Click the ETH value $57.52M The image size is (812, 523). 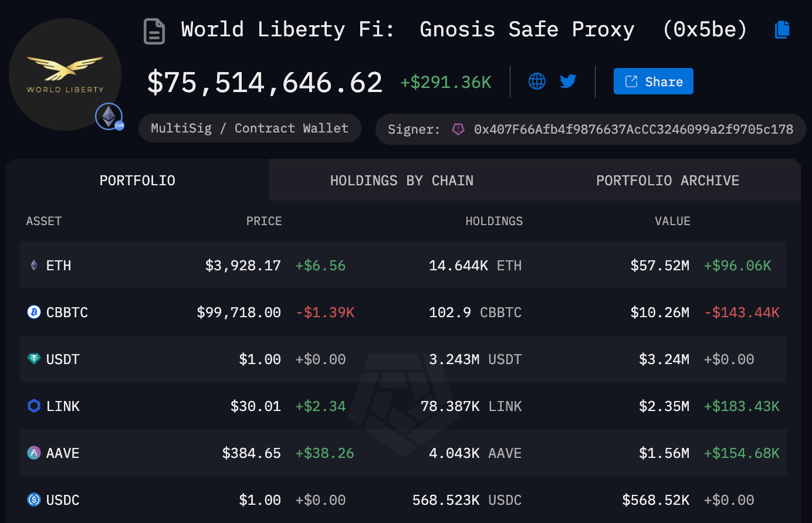(x=660, y=266)
